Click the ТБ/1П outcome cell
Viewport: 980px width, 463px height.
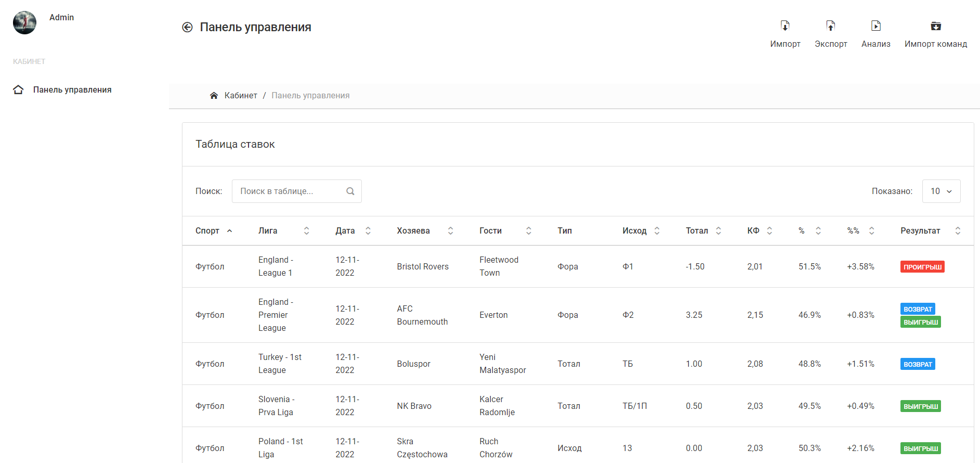[635, 406]
